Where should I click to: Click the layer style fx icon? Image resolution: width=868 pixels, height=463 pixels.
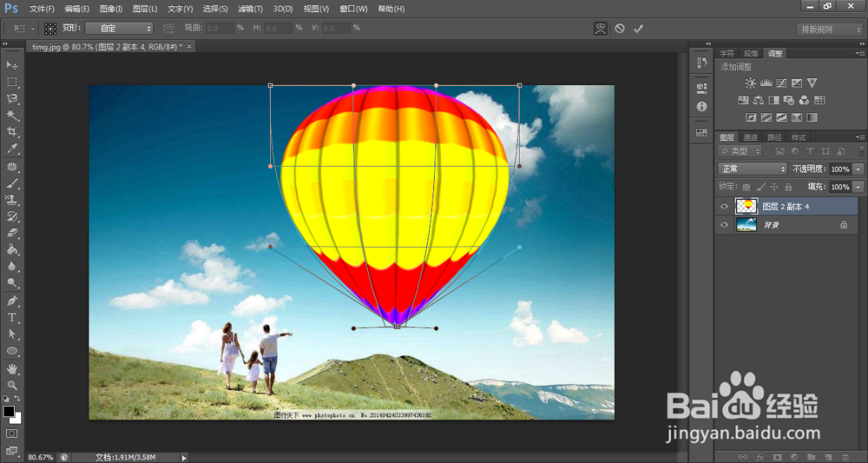(x=760, y=457)
